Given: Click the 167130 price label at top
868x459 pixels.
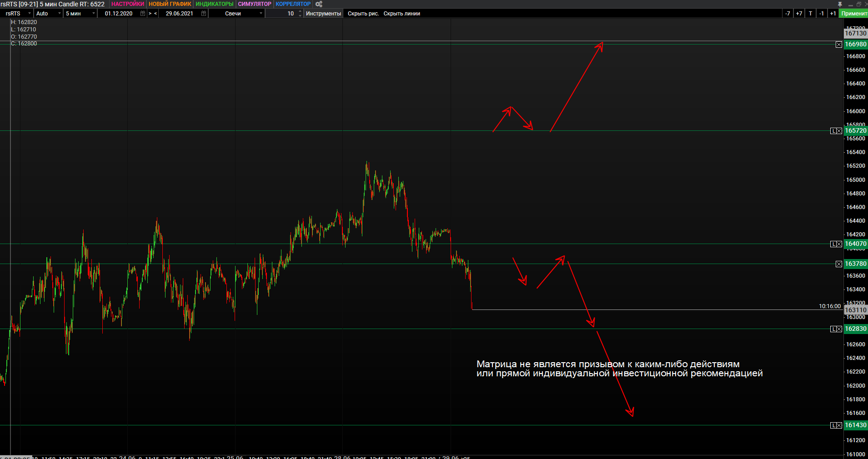Looking at the screenshot, I should pyautogui.click(x=856, y=33).
